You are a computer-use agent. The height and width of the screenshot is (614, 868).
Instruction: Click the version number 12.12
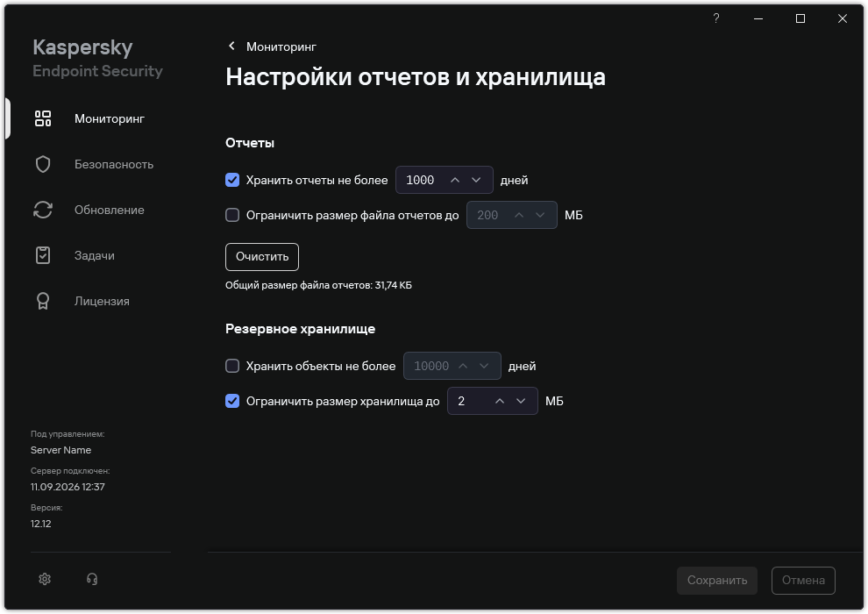coord(41,524)
